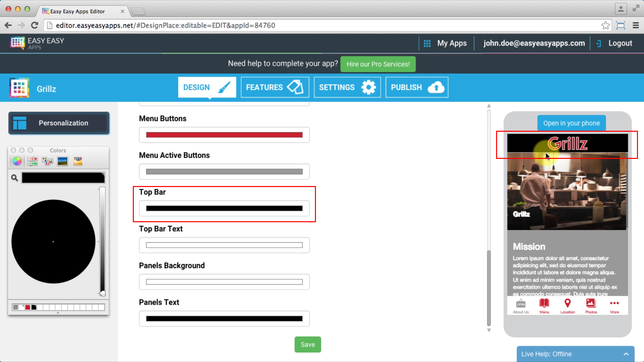Scroll down the design options panel
Viewport: 644px width, 362px height.
489,330
